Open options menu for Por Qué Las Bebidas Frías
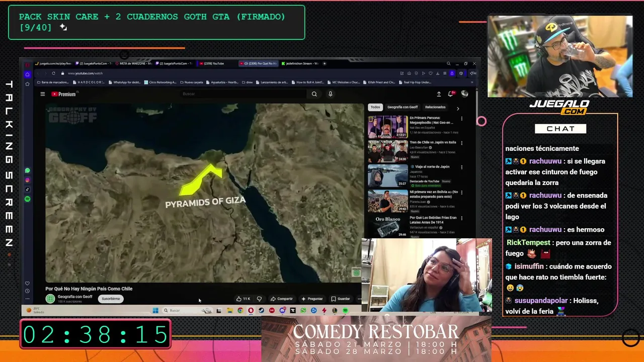Viewport: 644px width, 362px height. (462, 218)
